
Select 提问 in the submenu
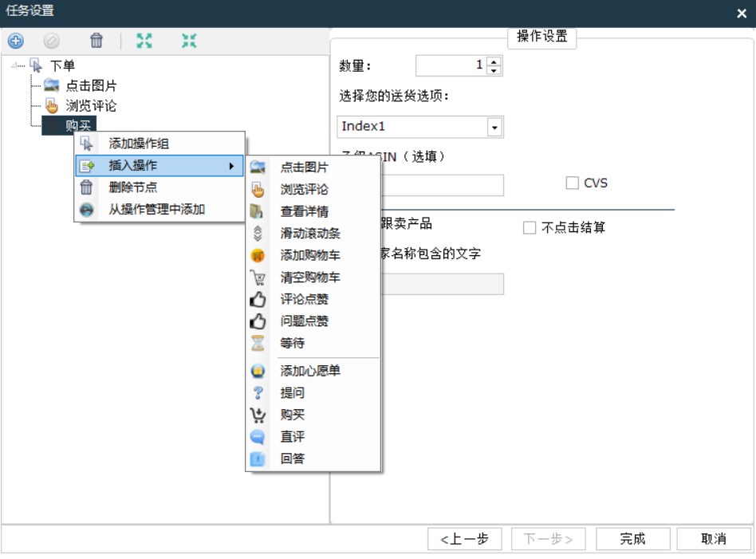(x=313, y=392)
